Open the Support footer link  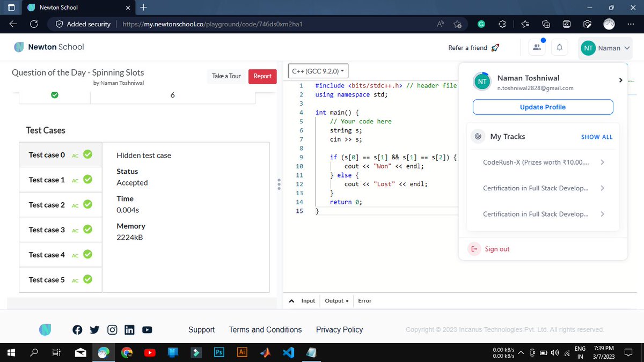(201, 330)
